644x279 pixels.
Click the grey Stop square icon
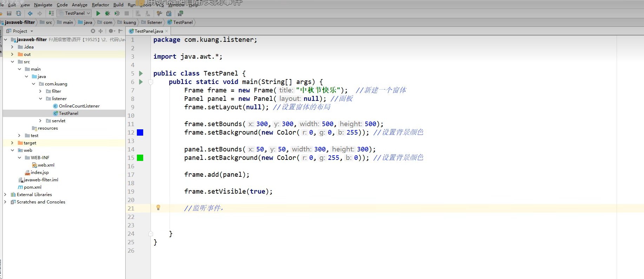[127, 13]
